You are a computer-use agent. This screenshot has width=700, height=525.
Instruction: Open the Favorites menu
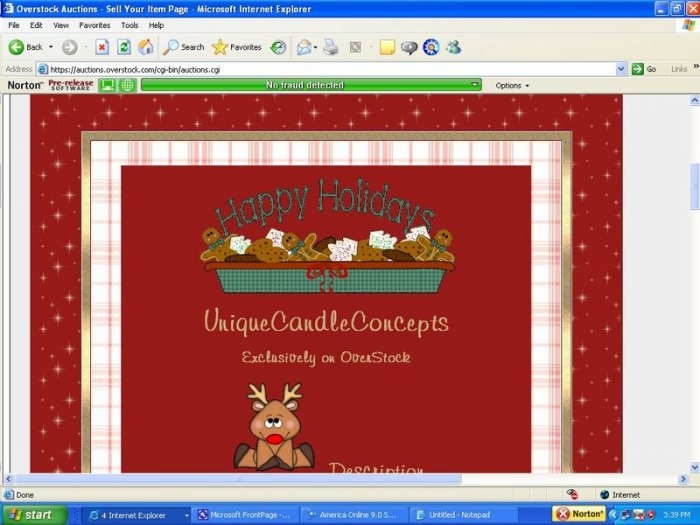pyautogui.click(x=94, y=25)
